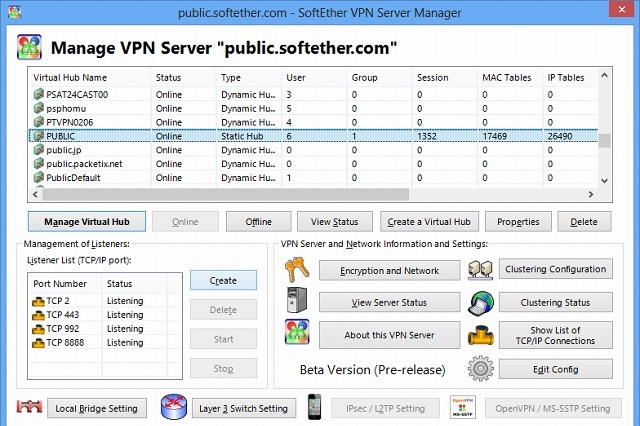Sort hubs by User column header

[313, 78]
